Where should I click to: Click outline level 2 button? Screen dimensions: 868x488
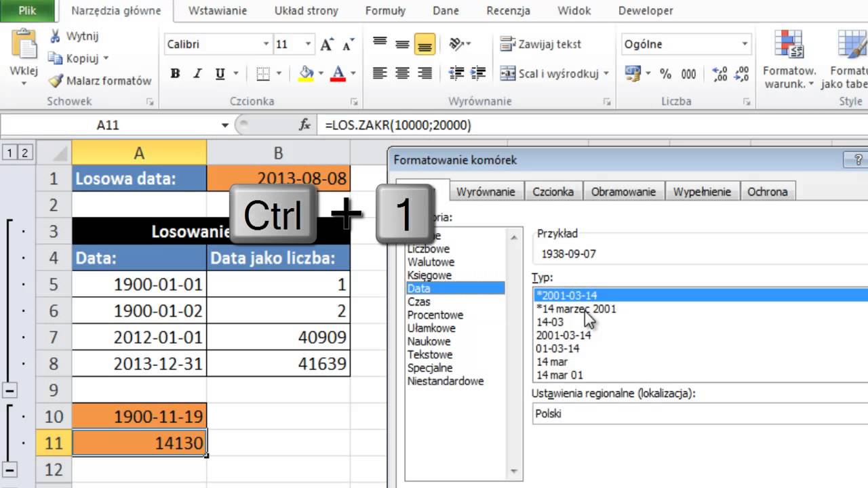coord(24,153)
